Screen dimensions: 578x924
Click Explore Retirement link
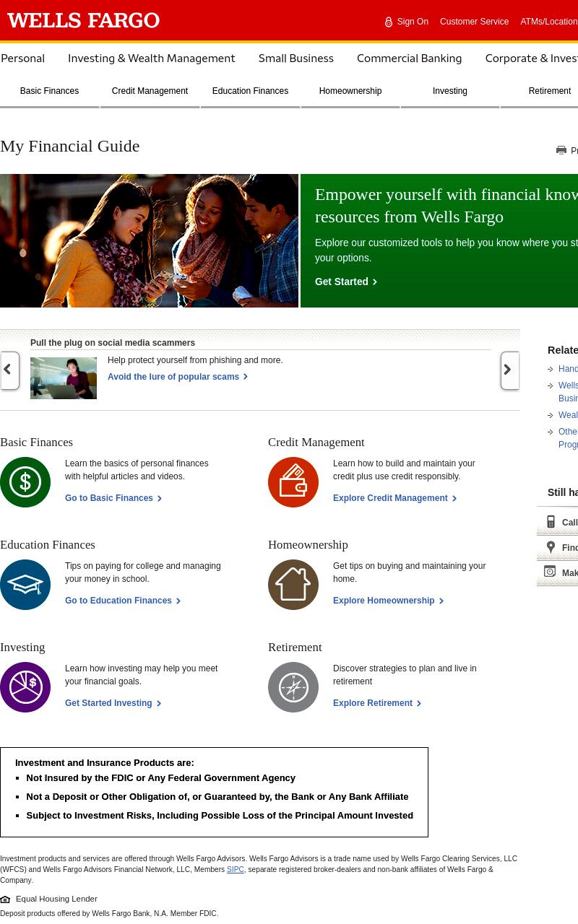pos(376,703)
